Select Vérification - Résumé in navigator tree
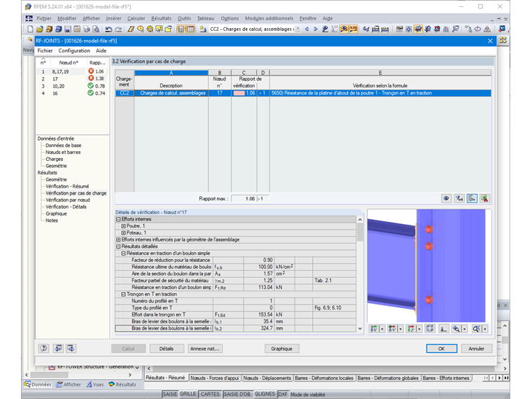Screen dimensions: 532x399 [67, 186]
